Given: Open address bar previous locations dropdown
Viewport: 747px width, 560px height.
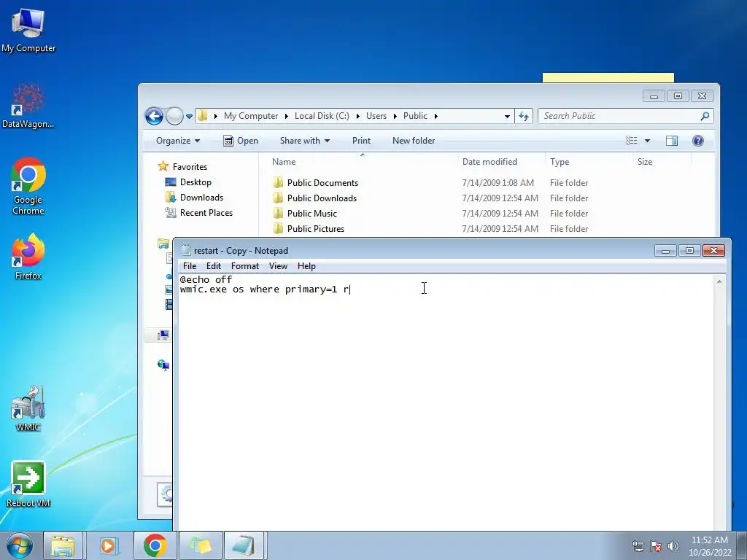Looking at the screenshot, I should pos(508,116).
